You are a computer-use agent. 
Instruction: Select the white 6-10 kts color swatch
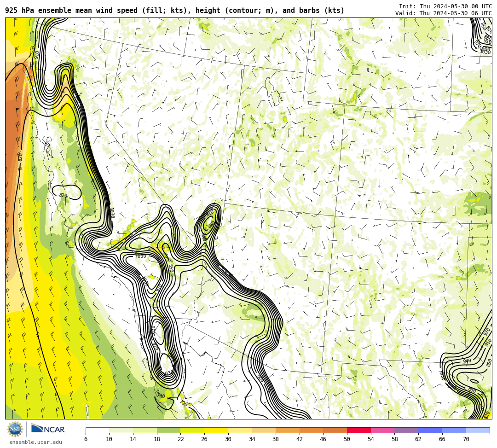point(97,430)
